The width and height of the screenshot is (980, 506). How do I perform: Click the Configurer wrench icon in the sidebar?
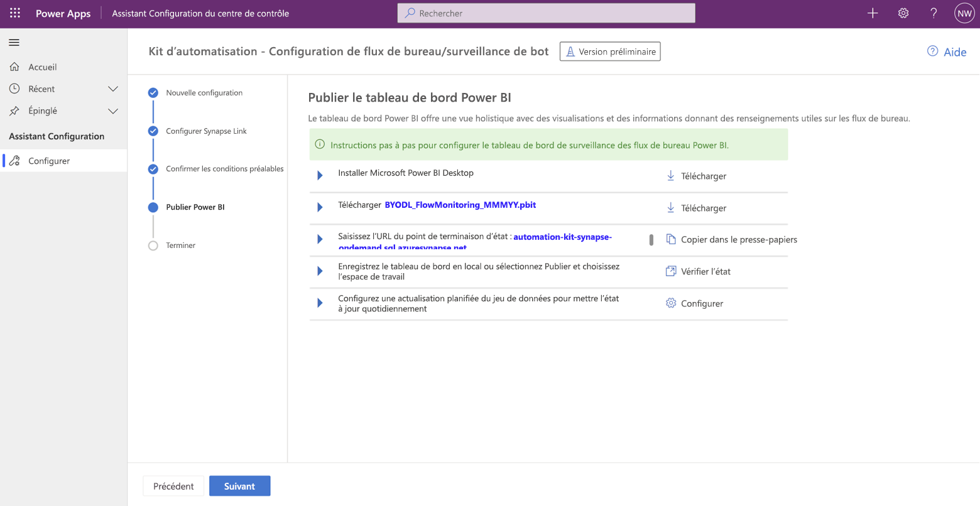click(x=14, y=161)
